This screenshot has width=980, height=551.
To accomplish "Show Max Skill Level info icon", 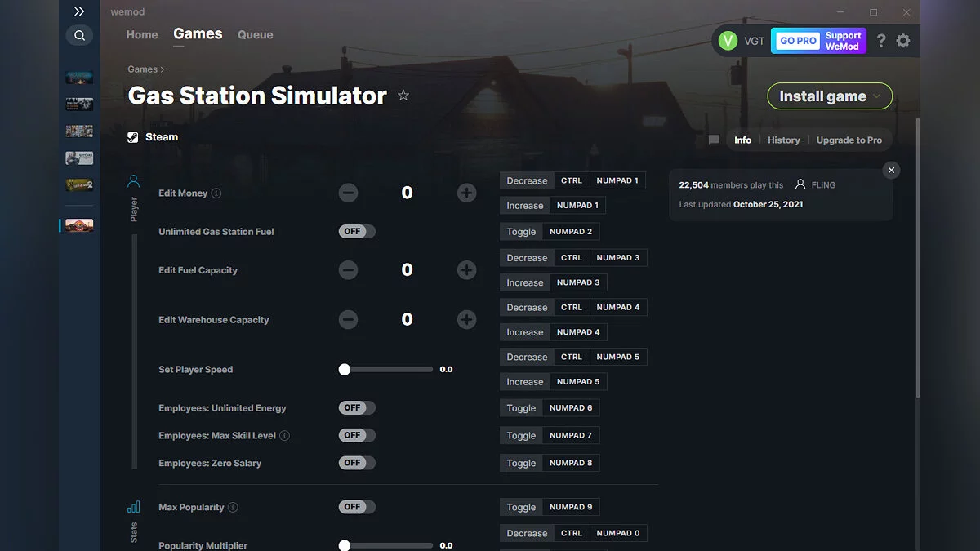I will point(285,436).
